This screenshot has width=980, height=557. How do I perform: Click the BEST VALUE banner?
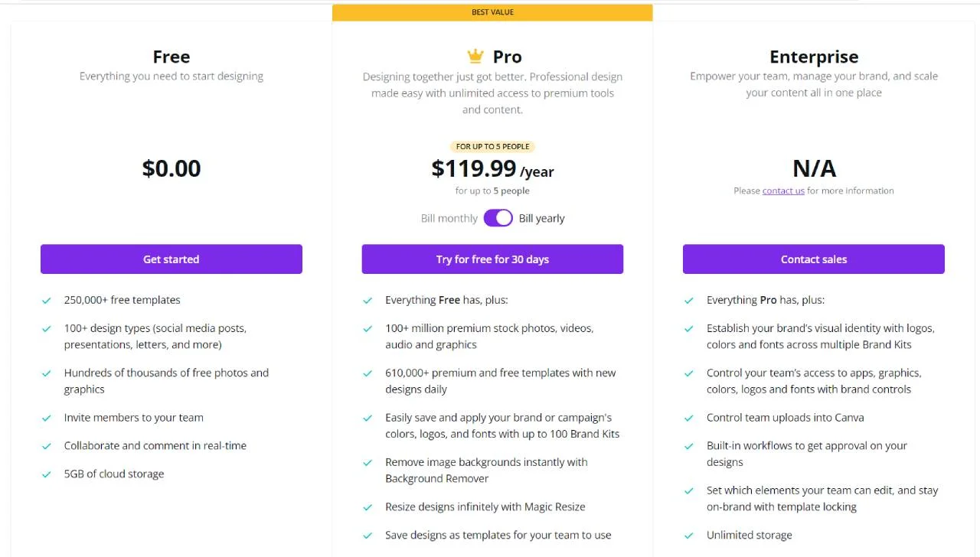click(492, 12)
